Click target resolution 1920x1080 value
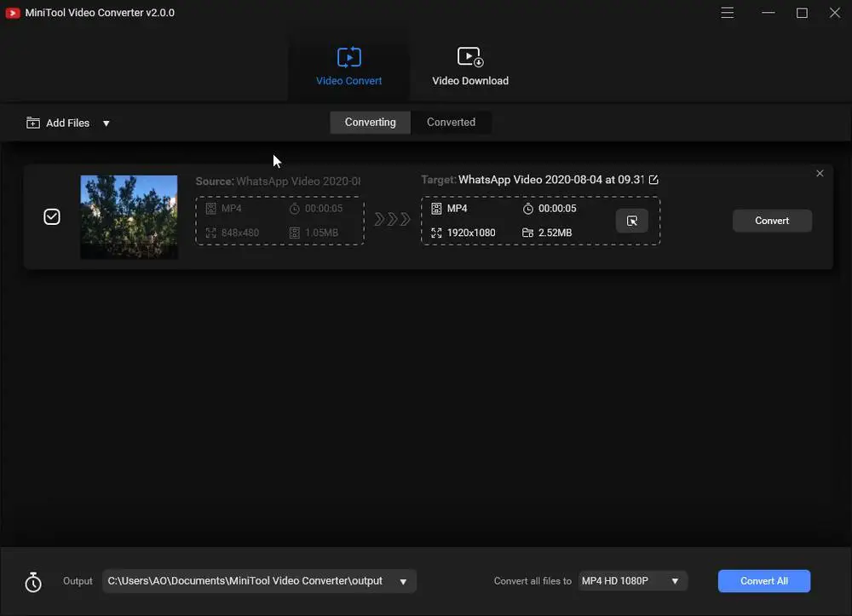This screenshot has height=616, width=852. (471, 233)
